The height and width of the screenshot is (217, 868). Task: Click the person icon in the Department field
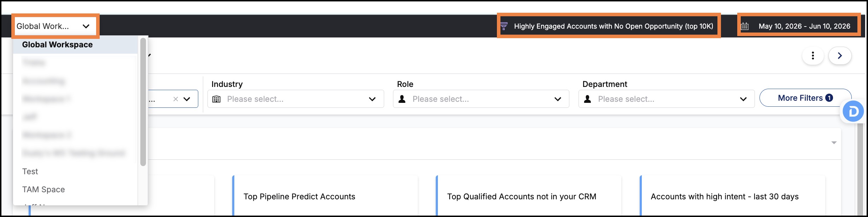point(587,99)
